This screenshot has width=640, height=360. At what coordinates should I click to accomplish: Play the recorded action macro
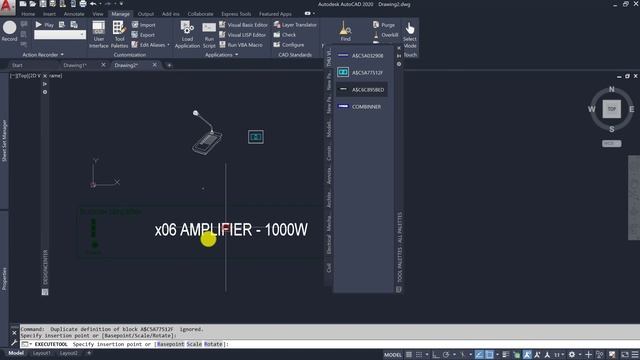(44, 25)
